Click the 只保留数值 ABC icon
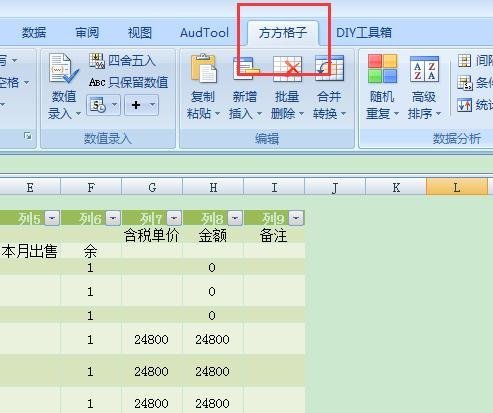493x413 pixels. click(x=97, y=82)
